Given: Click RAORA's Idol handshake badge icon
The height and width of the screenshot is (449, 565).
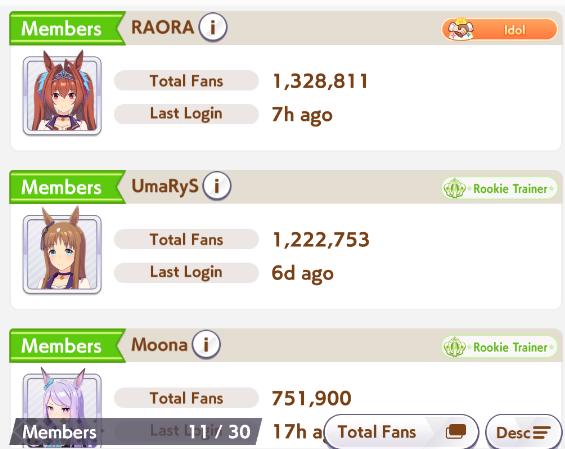Looking at the screenshot, I should [x=458, y=29].
